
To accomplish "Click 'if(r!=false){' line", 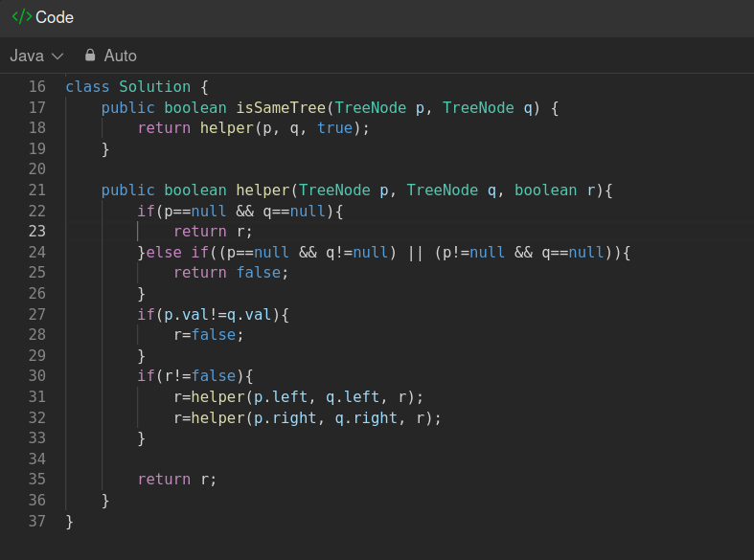I will (194, 375).
